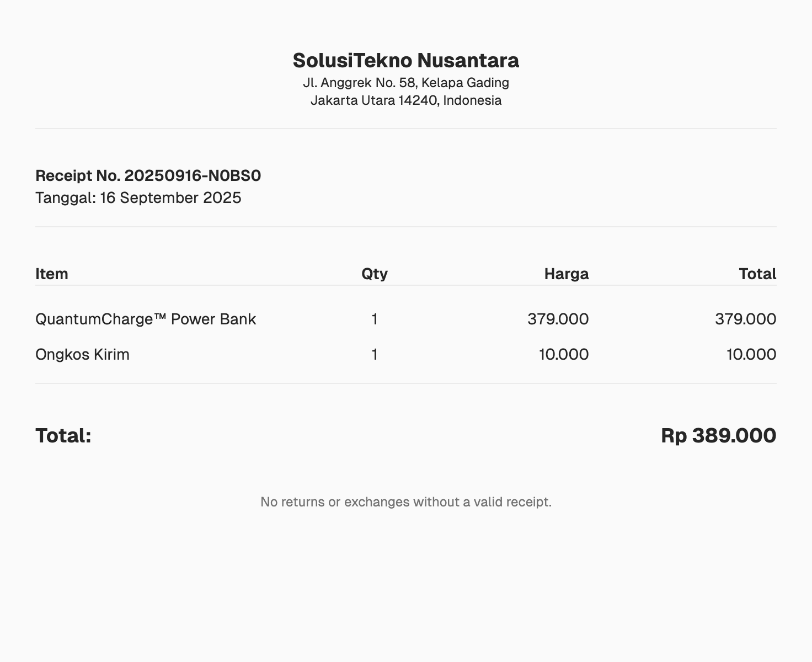Click the 10.000 shipping line total
The image size is (812, 662).
pyautogui.click(x=751, y=354)
